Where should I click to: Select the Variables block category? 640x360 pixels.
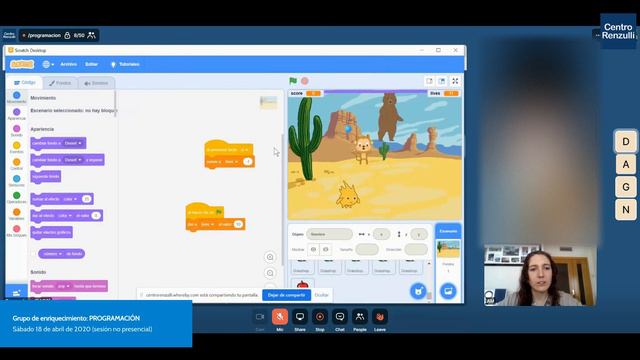point(16,215)
